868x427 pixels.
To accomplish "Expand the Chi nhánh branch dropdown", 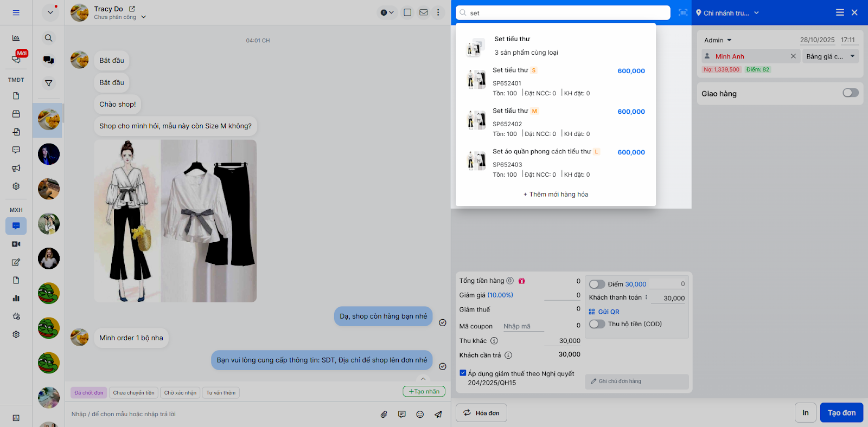I will 727,12.
